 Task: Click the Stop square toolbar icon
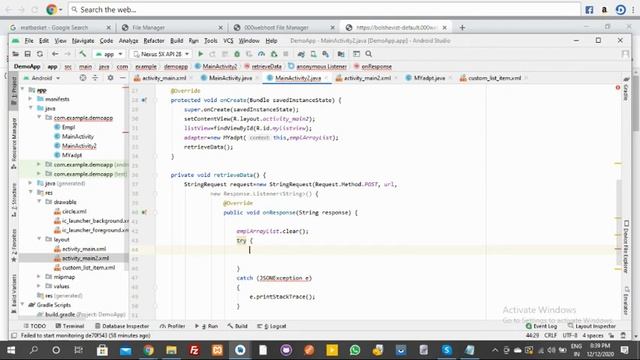[x=286, y=54]
